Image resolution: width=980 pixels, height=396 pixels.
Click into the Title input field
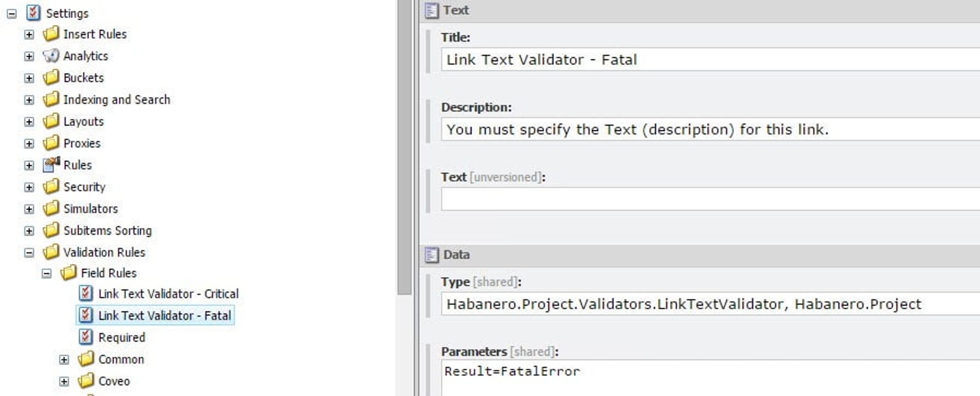tap(710, 59)
